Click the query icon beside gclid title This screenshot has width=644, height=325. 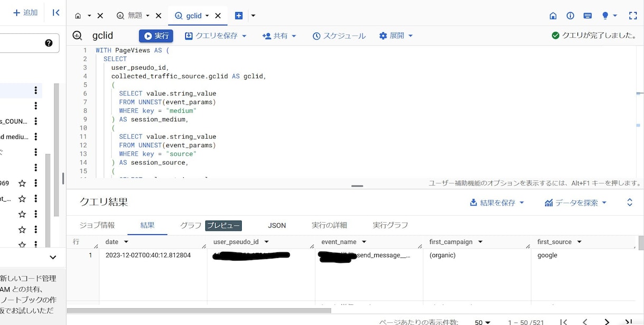(78, 36)
